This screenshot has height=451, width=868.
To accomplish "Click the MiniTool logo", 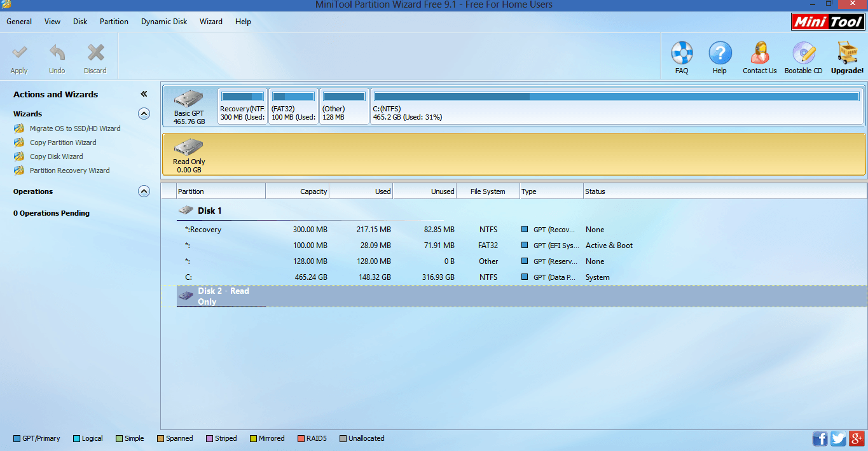I will click(x=827, y=21).
